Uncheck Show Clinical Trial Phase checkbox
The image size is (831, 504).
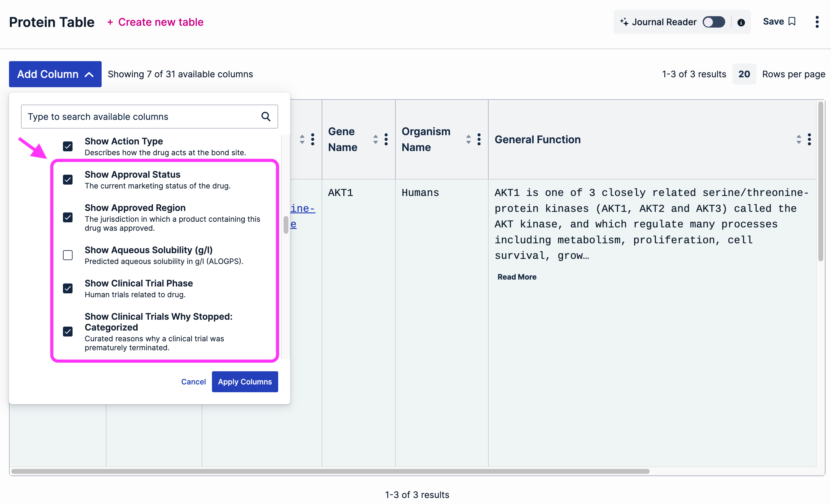point(68,289)
